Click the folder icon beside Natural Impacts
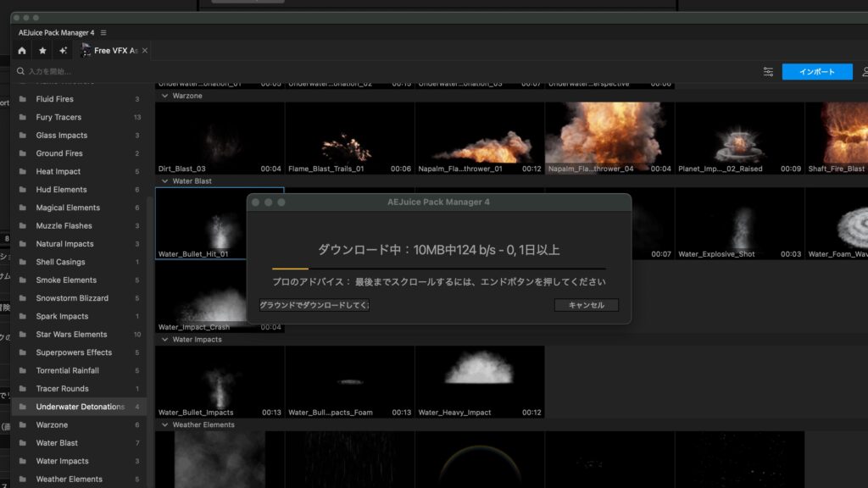The height and width of the screenshot is (488, 868). pos(23,243)
